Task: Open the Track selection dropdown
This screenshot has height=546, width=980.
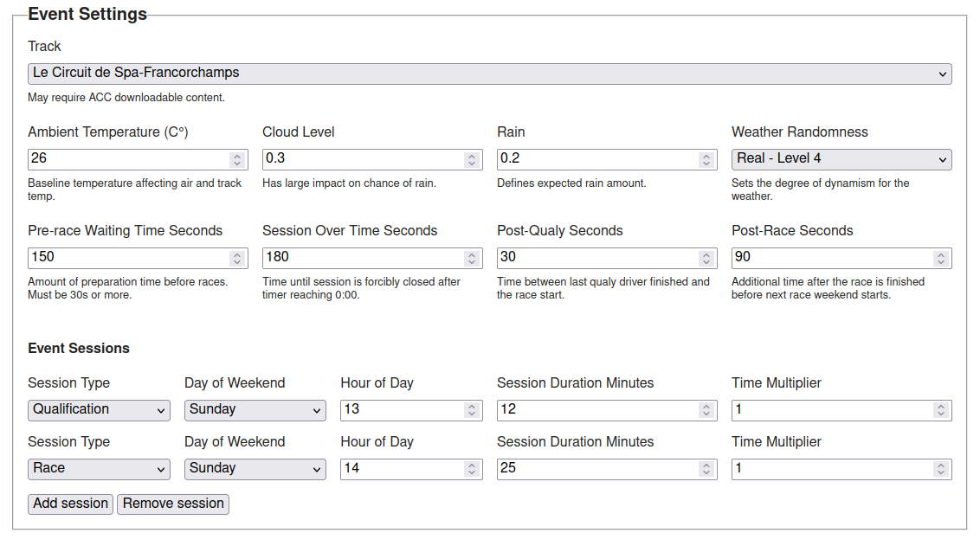Action: (489, 74)
